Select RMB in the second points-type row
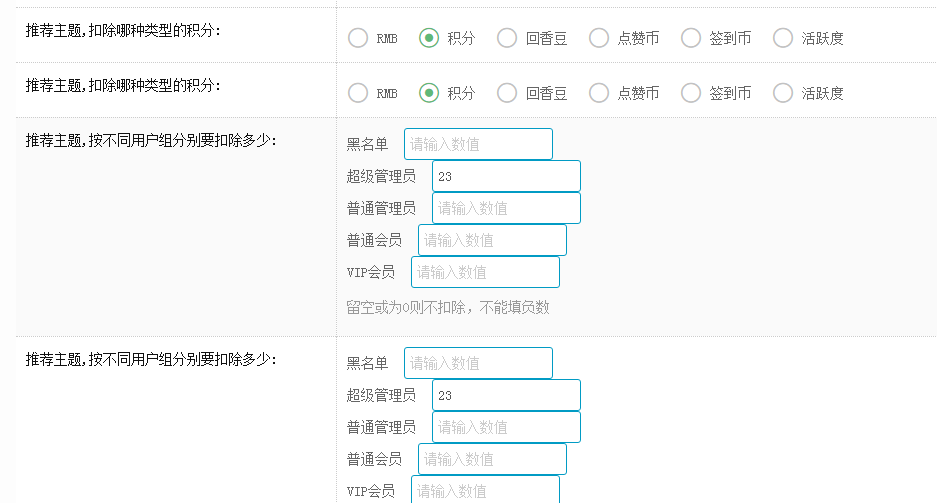Image resolution: width=937 pixels, height=503 pixels. [358, 93]
